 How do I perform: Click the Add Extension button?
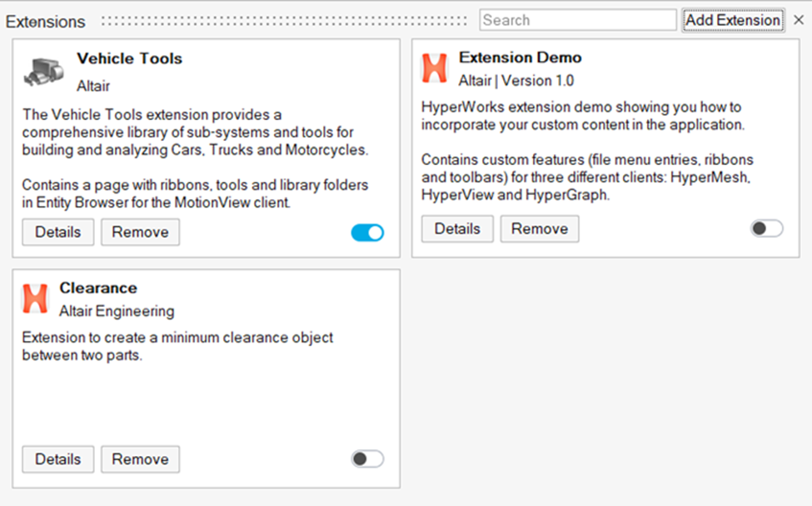[x=733, y=20]
